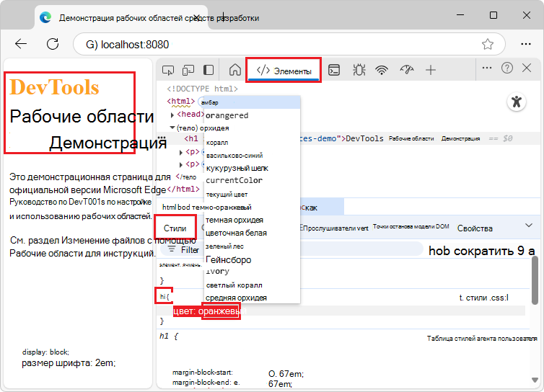Screen dimensions: 544x392
Task: Edit the color value оранжевый
Action: pos(221,311)
